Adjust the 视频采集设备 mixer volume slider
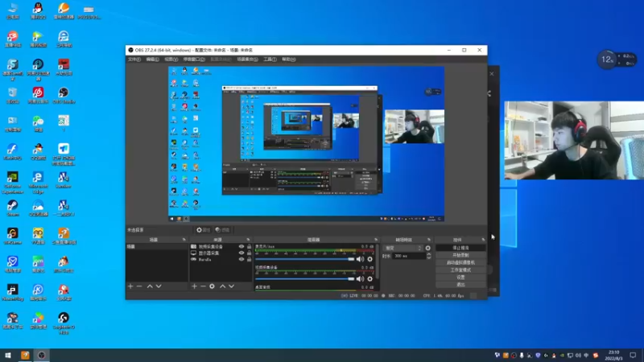This screenshot has width=644, height=362. point(304,278)
